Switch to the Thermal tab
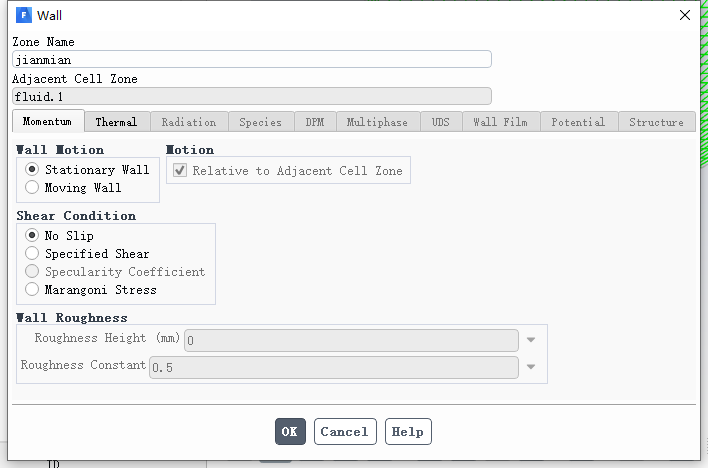Screen dimensions: 708x468 click(x=116, y=122)
